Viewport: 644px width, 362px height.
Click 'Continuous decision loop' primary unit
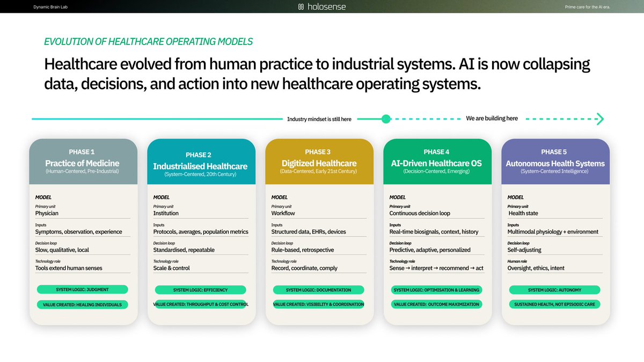pos(420,213)
